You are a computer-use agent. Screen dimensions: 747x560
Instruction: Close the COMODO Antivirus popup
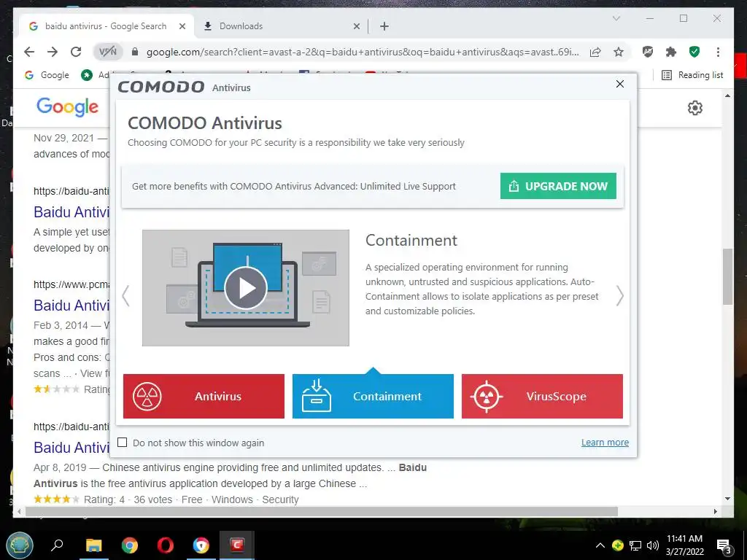pos(620,84)
